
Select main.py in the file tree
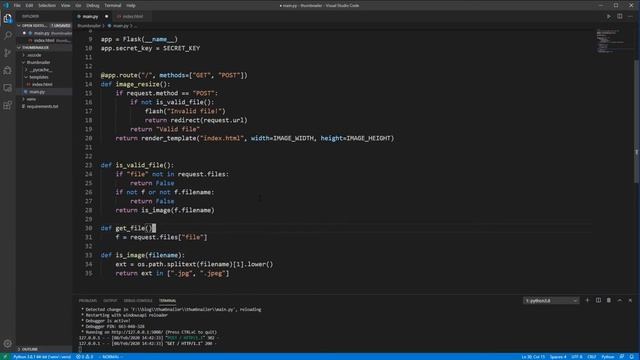44,92
